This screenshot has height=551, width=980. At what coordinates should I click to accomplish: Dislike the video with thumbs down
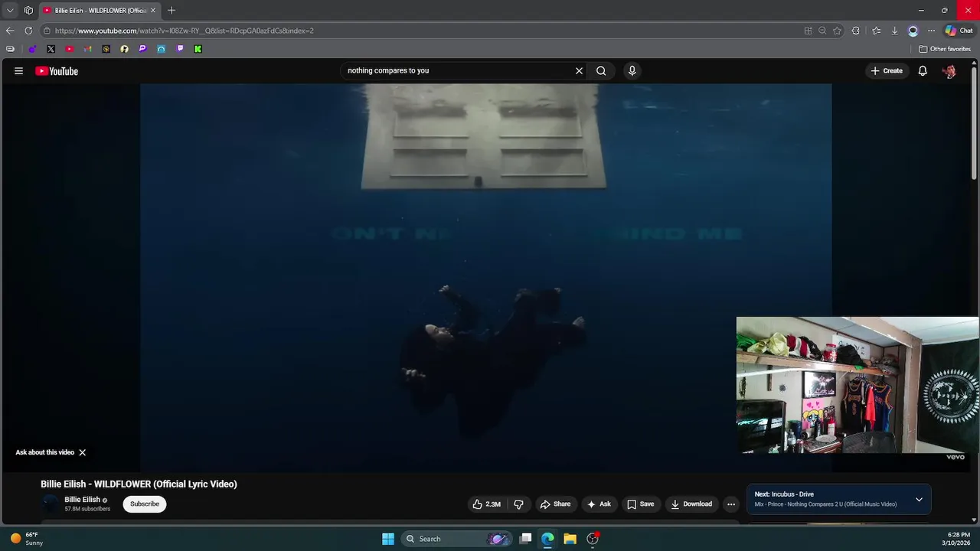point(518,504)
